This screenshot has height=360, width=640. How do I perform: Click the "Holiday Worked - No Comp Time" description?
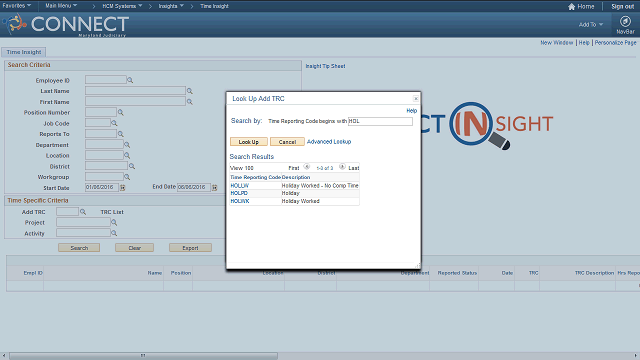[320, 185]
